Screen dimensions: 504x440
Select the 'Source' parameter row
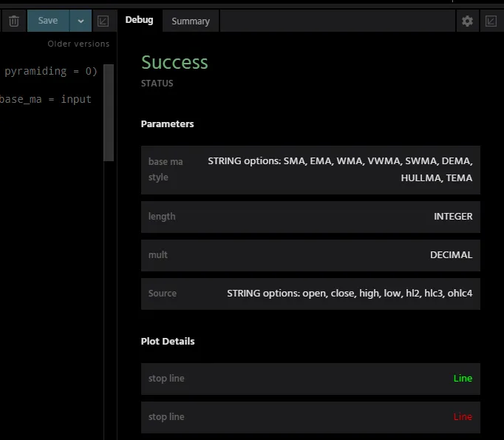pyautogui.click(x=310, y=294)
